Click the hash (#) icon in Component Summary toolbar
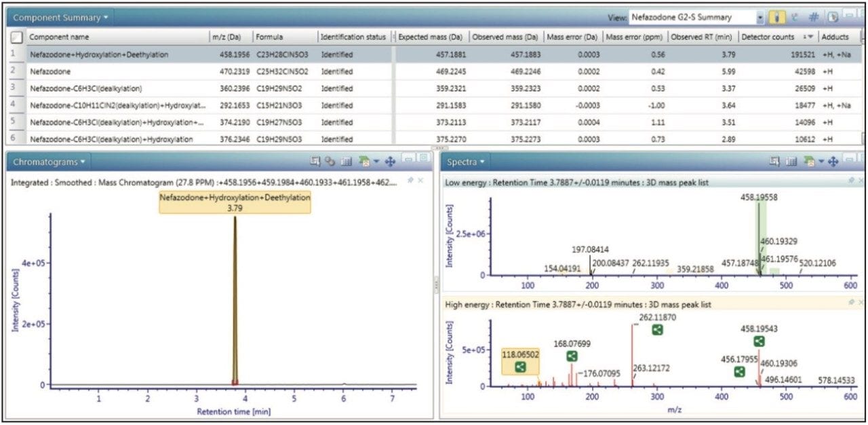The height and width of the screenshot is (425, 868). (x=814, y=17)
